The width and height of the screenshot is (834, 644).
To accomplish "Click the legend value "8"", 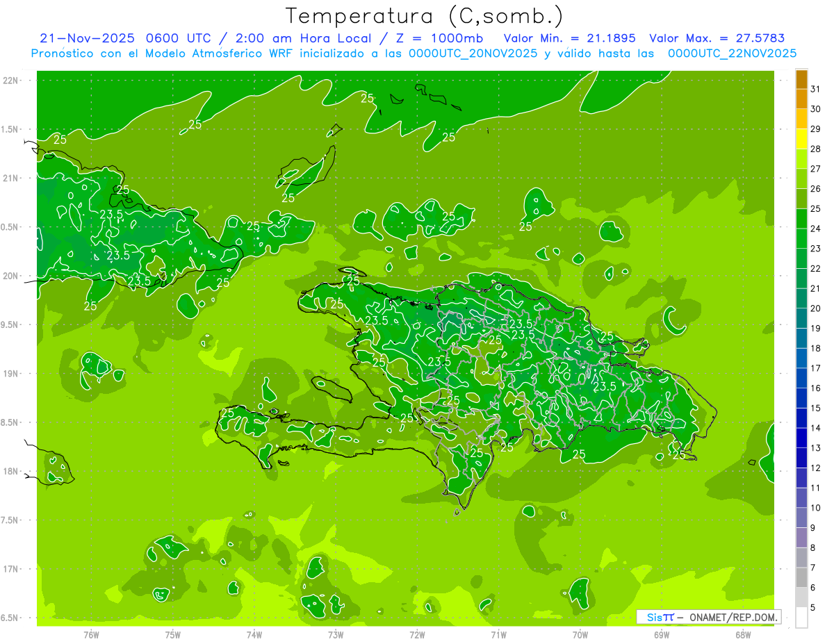I will tap(813, 548).
